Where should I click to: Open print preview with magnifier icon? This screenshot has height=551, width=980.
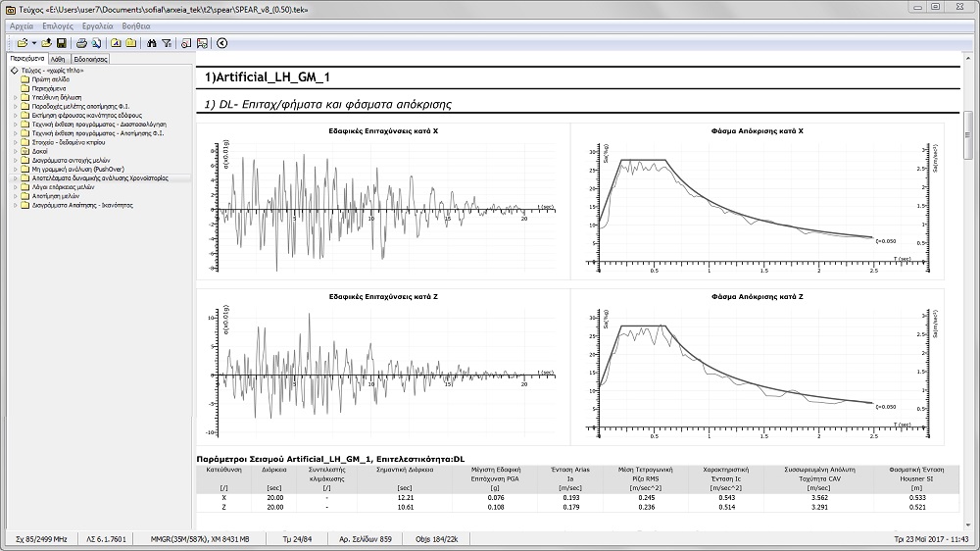[x=97, y=43]
